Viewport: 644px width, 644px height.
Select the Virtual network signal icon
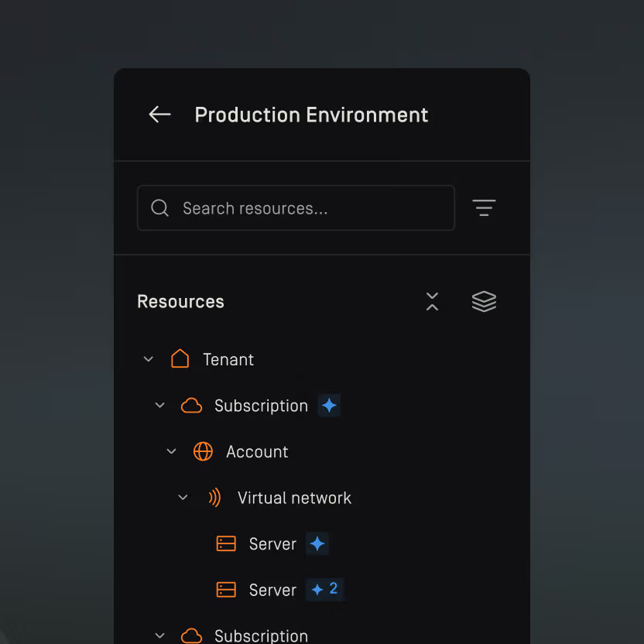[214, 498]
